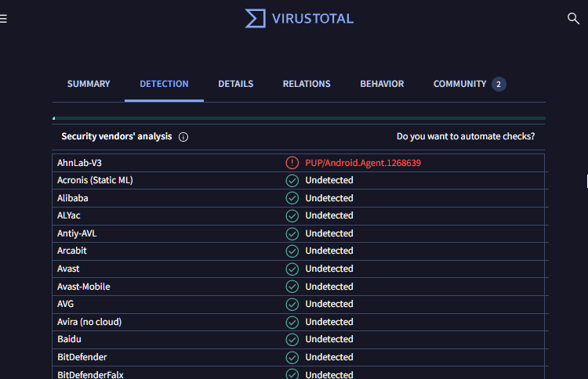The image size is (588, 379).
Task: Select the Avira (no cloud) vendor row
Action: coord(89,322)
